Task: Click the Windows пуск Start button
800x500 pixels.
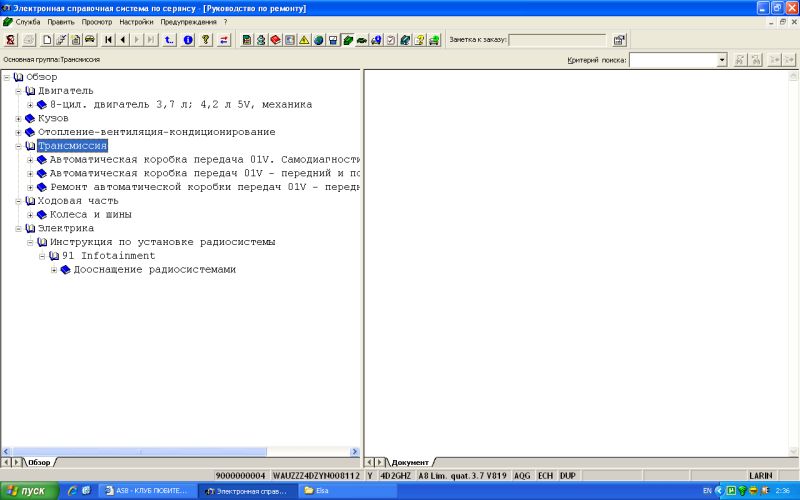Action: tap(26, 491)
